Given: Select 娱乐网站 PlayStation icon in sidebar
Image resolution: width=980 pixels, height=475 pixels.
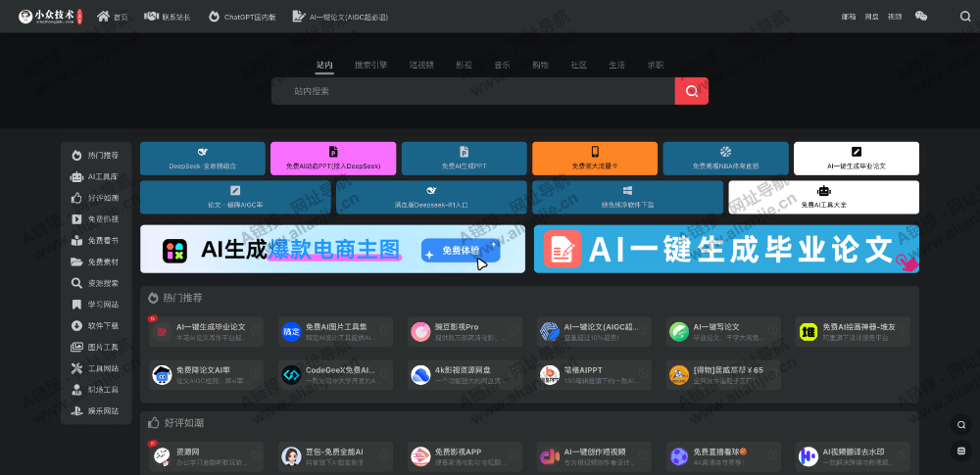Looking at the screenshot, I should coord(76,411).
